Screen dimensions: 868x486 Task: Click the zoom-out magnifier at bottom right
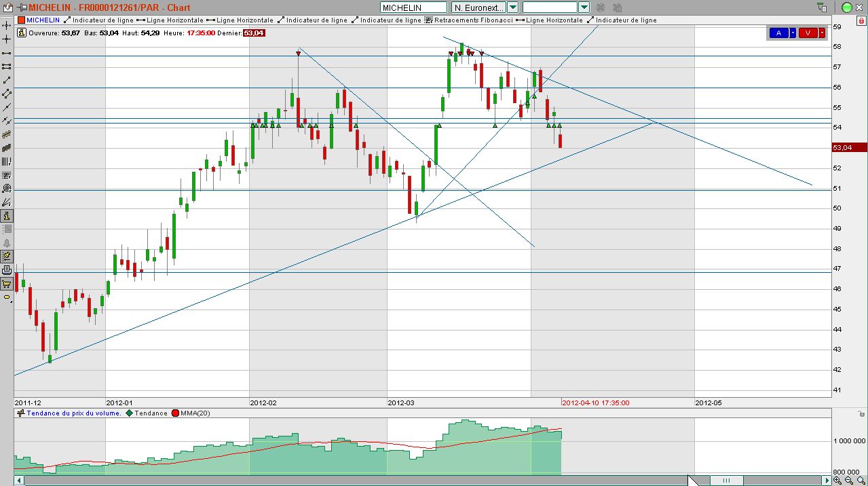point(850,481)
